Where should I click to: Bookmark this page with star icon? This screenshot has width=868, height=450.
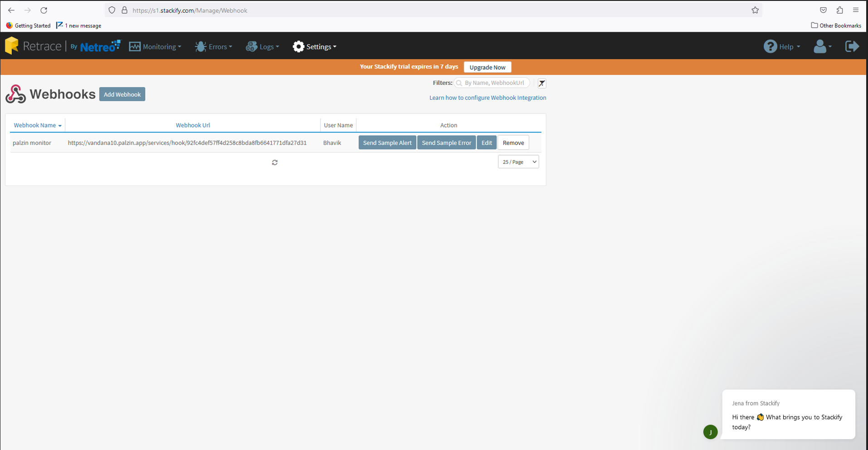click(x=755, y=10)
